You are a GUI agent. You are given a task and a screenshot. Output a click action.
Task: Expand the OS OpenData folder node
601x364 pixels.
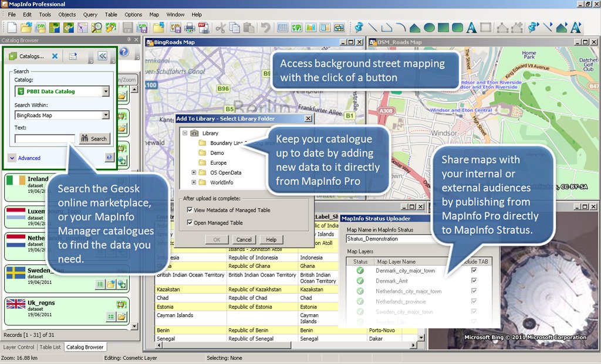[x=194, y=173]
